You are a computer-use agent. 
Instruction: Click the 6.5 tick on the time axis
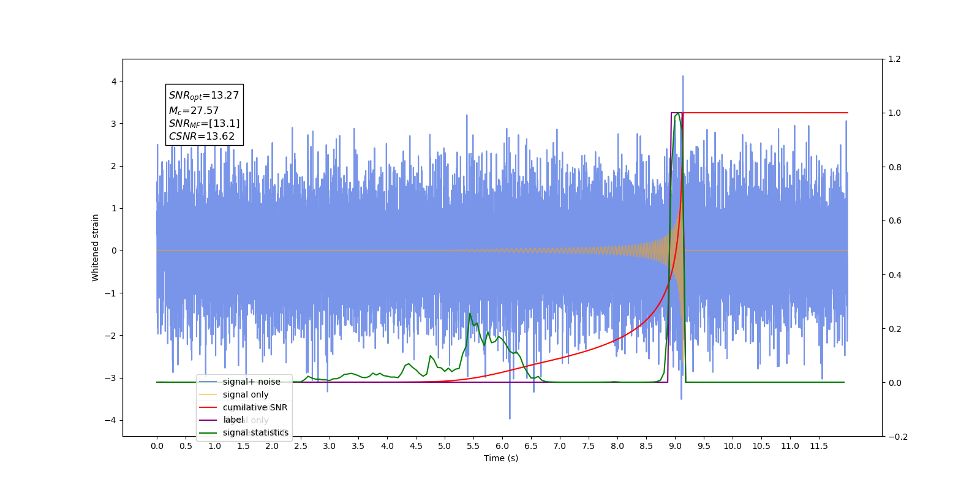[x=531, y=446]
